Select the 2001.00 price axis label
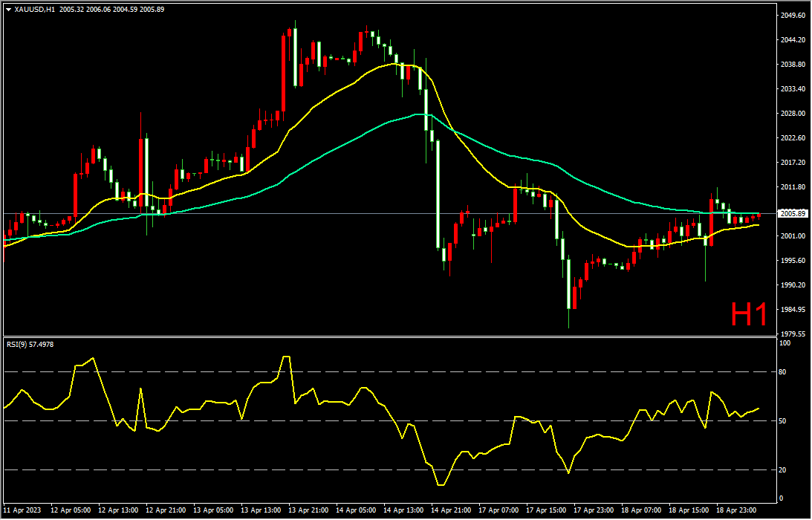This screenshot has width=812, height=520. (x=793, y=235)
